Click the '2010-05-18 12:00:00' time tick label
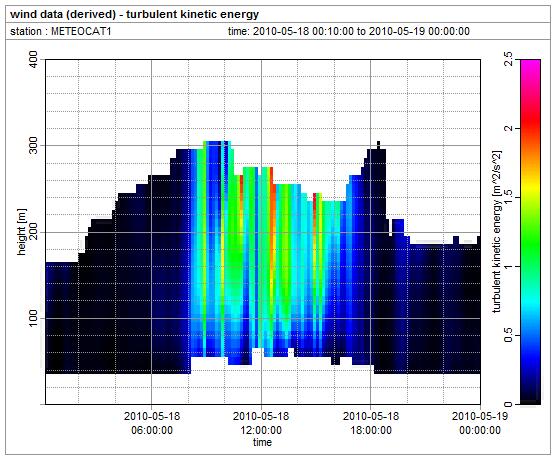Viewport: 556px width, 460px height. point(261,423)
